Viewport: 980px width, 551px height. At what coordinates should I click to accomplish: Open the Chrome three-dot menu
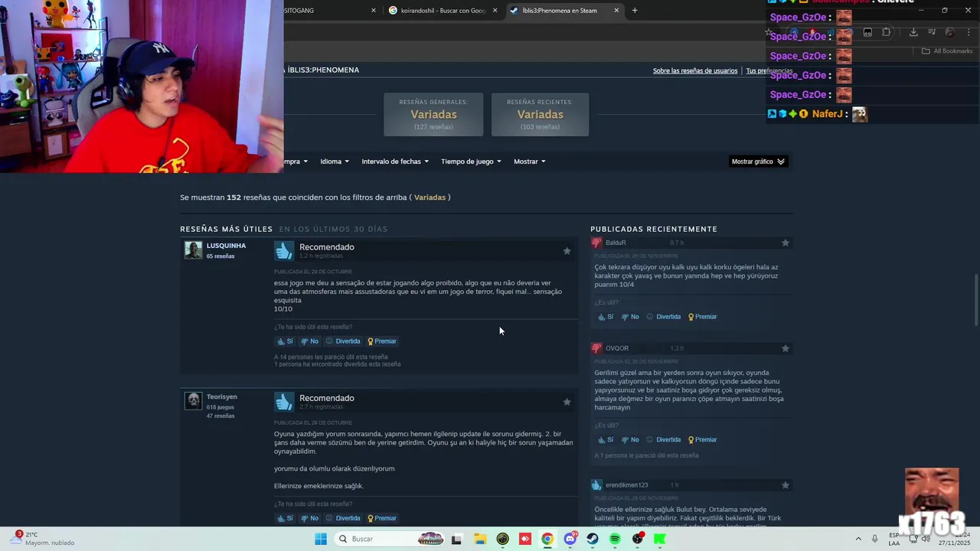967,32
